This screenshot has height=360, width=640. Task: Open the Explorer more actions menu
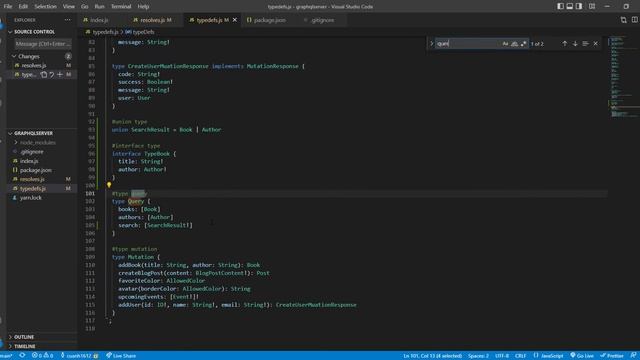click(x=67, y=20)
